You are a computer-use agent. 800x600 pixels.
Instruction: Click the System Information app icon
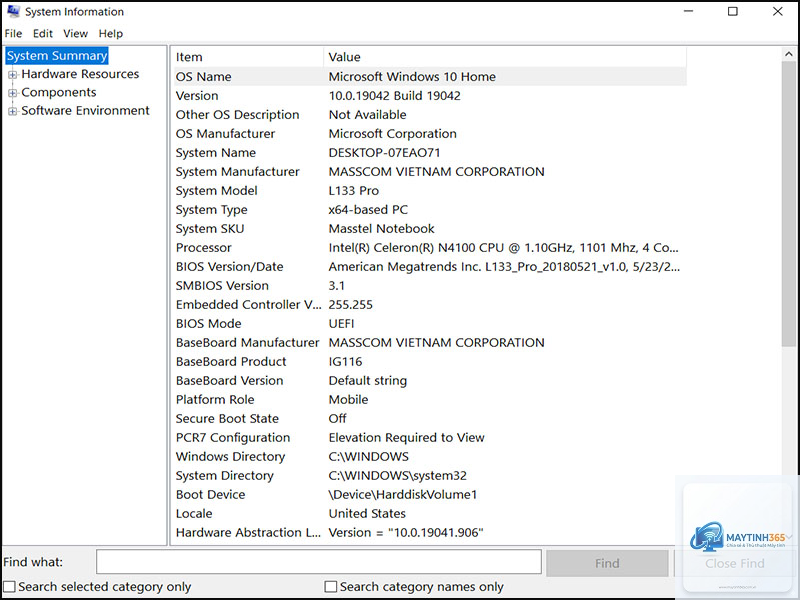[13, 11]
